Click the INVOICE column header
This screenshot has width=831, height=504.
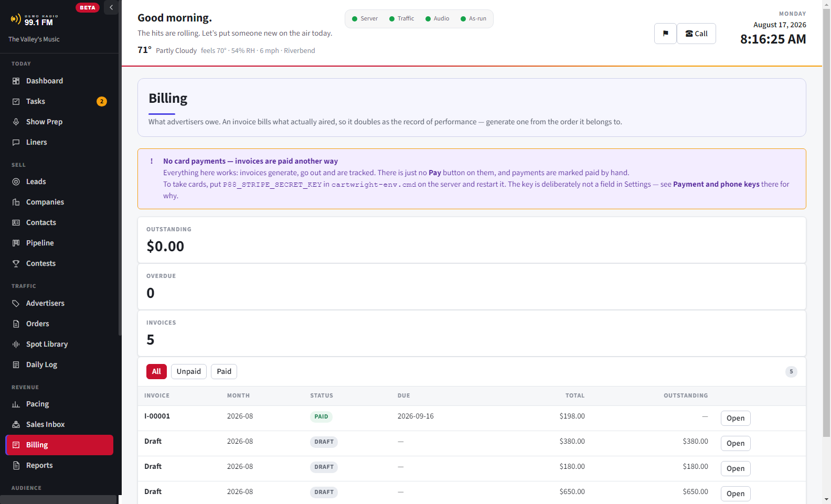pyautogui.click(x=157, y=395)
